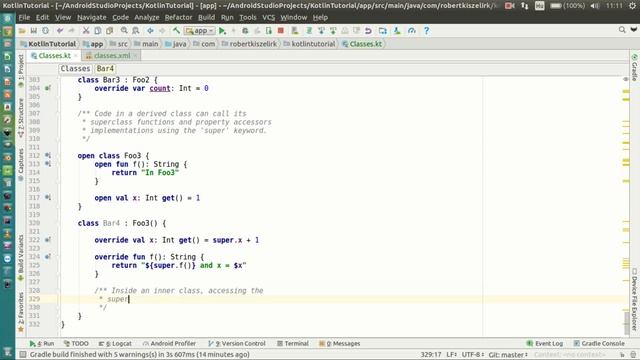640x360 pixels.
Task: Open the VCS menu
Action: coord(269,18)
